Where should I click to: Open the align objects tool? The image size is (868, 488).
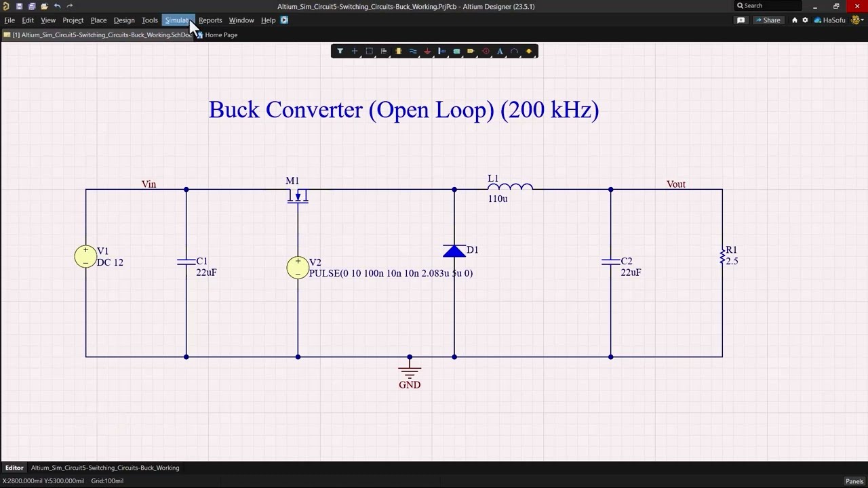(x=384, y=51)
